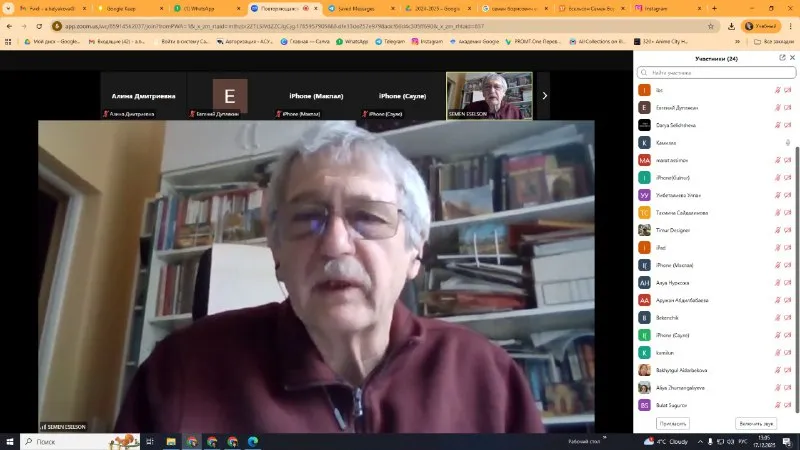Click the camera-off icon beside Timur Designer
Screen dimensions: 800x450
tap(789, 229)
